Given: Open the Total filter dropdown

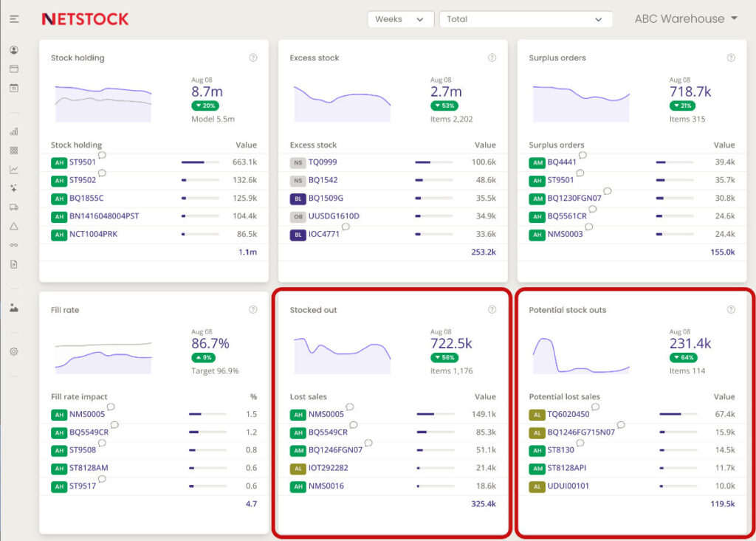Looking at the screenshot, I should pos(526,19).
